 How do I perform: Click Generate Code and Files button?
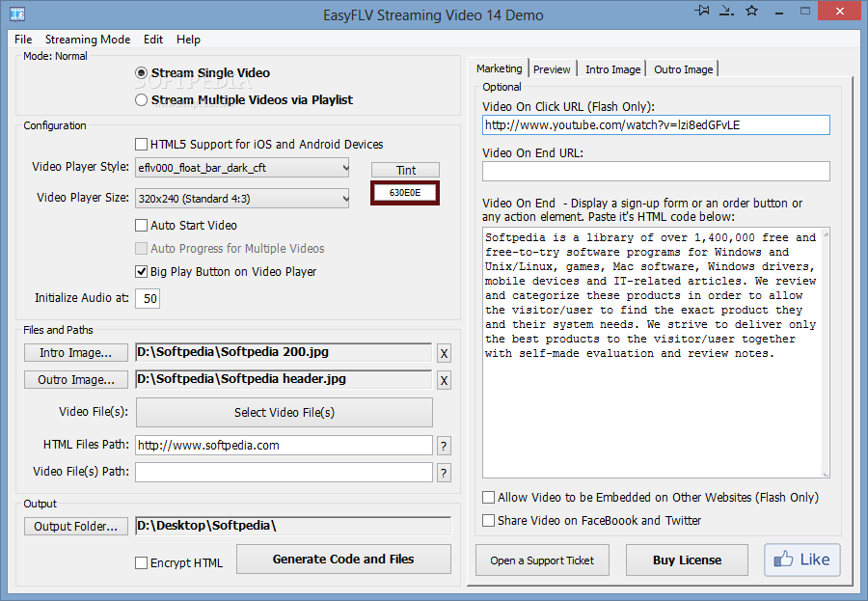pos(343,560)
